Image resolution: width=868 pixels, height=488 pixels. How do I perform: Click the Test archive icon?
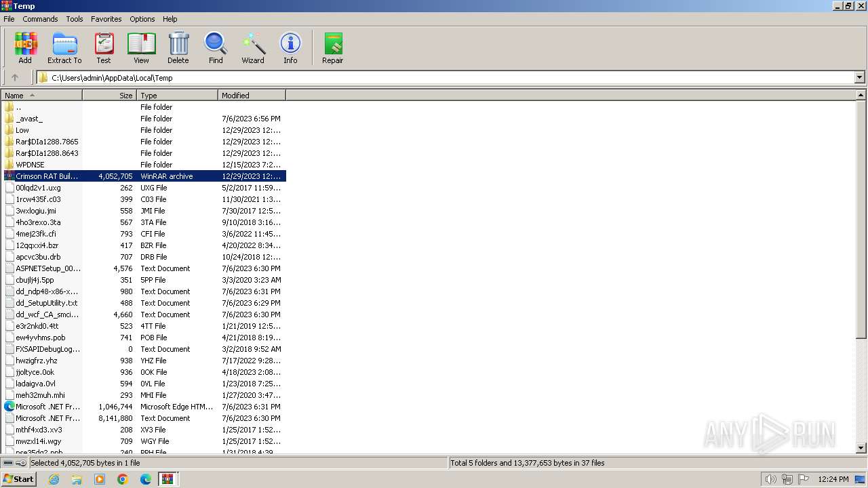(x=104, y=48)
